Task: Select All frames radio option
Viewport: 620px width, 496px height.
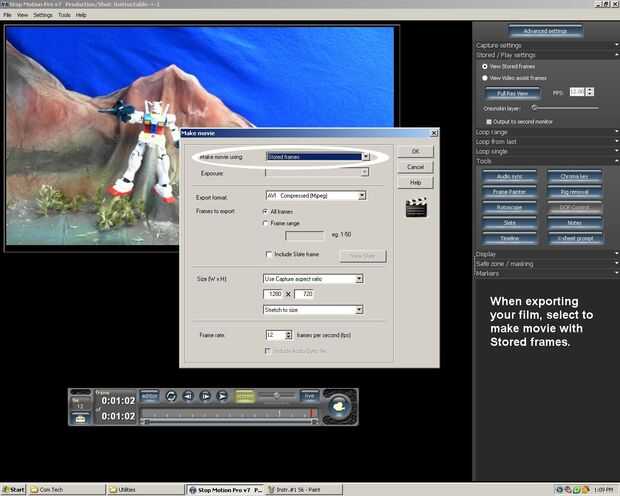Action: [x=266, y=212]
